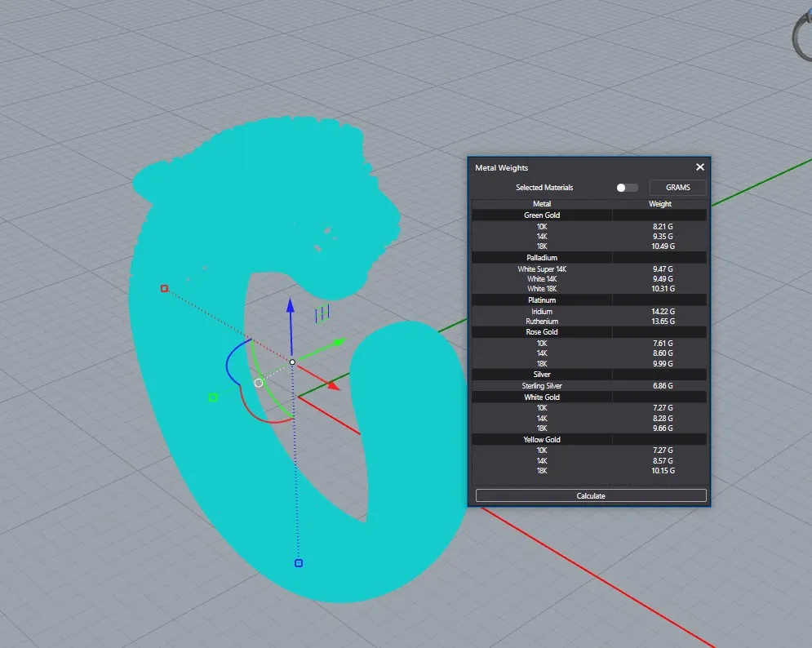Close the Metal Weights panel
812x648 pixels.
click(699, 167)
